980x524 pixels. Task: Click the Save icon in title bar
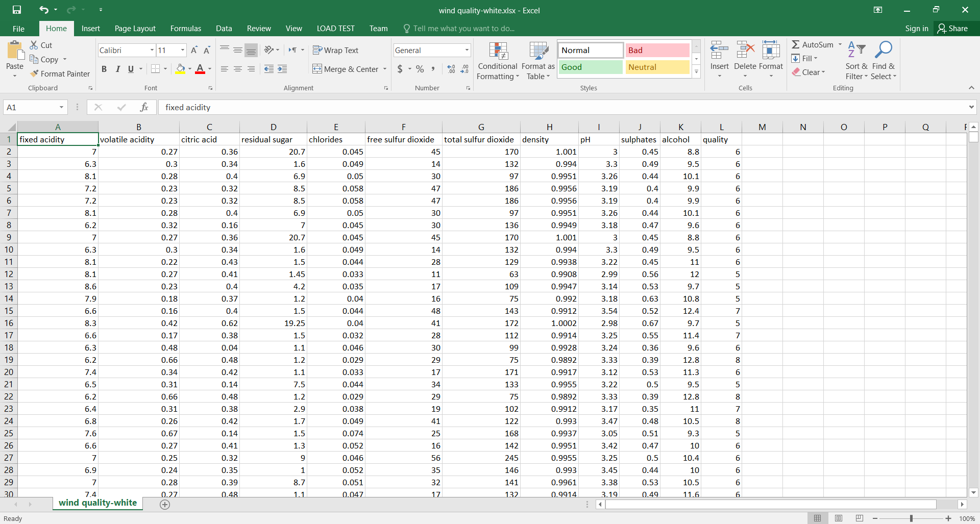(17, 10)
